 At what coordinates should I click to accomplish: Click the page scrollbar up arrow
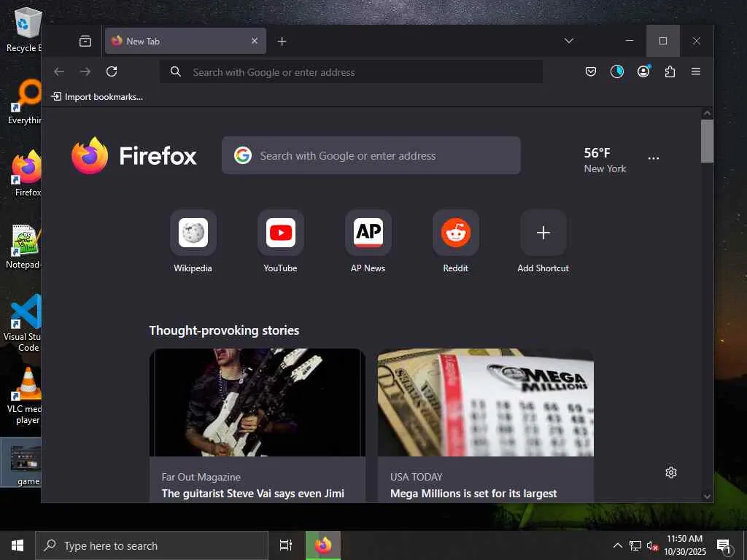coord(707,113)
